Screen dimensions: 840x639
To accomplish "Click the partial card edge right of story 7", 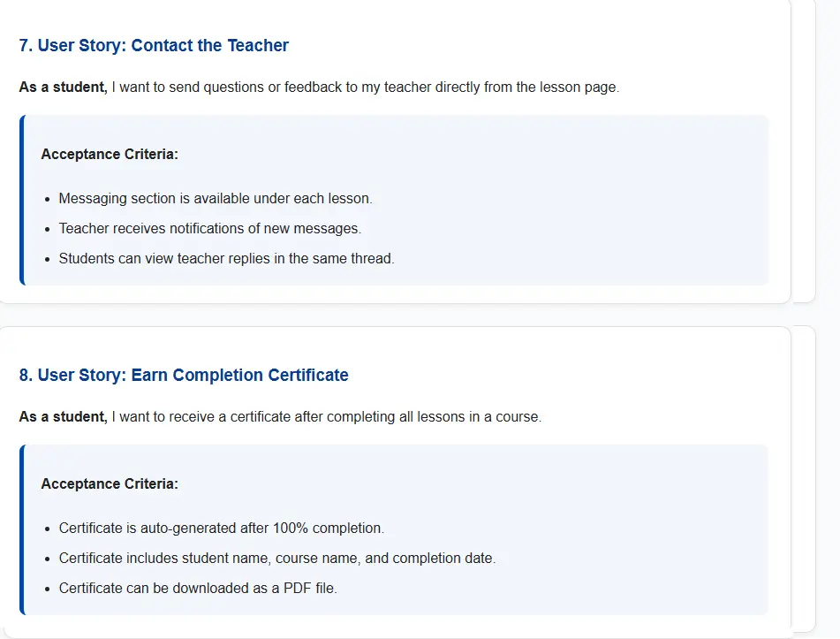I will click(x=804, y=150).
